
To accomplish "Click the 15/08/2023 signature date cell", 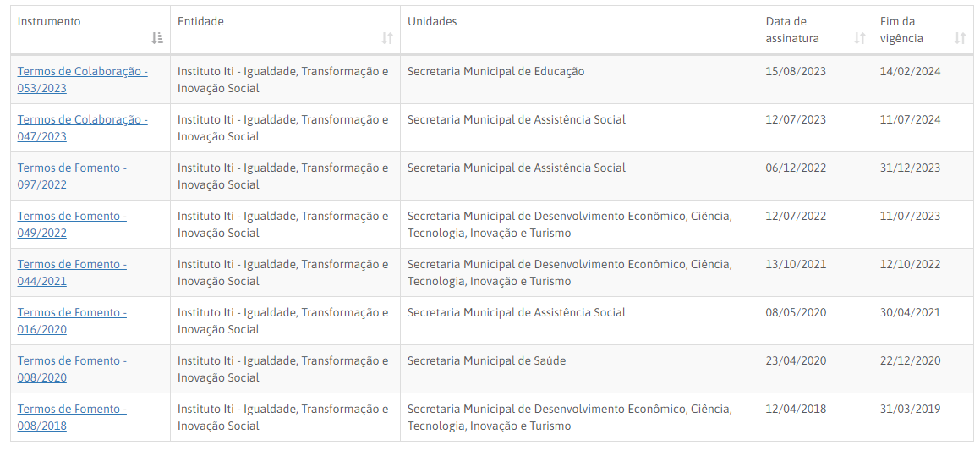I will click(x=796, y=72).
